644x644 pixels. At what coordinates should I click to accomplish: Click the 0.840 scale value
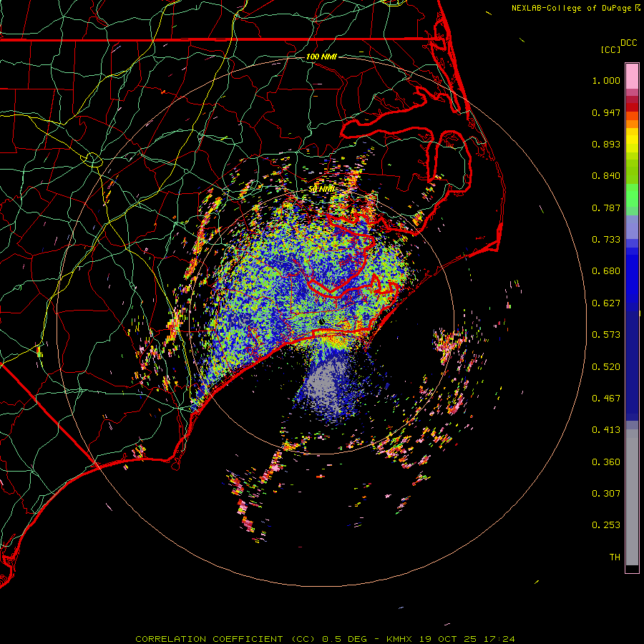point(606,176)
